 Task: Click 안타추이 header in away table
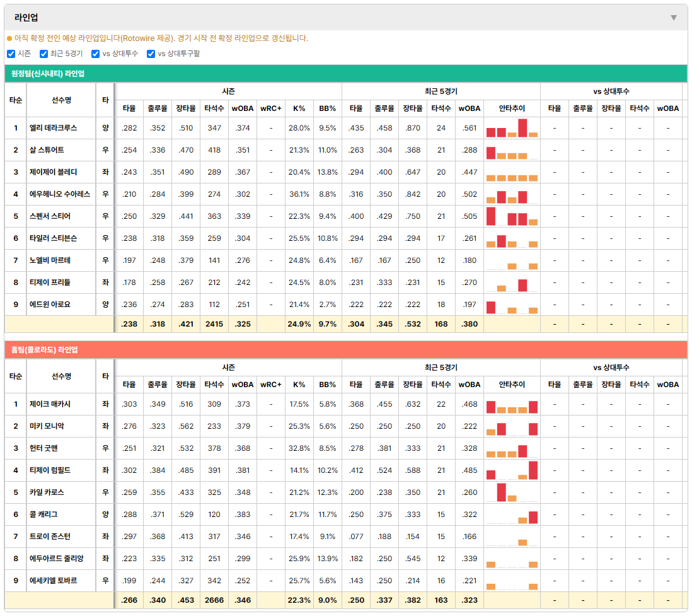pos(512,108)
